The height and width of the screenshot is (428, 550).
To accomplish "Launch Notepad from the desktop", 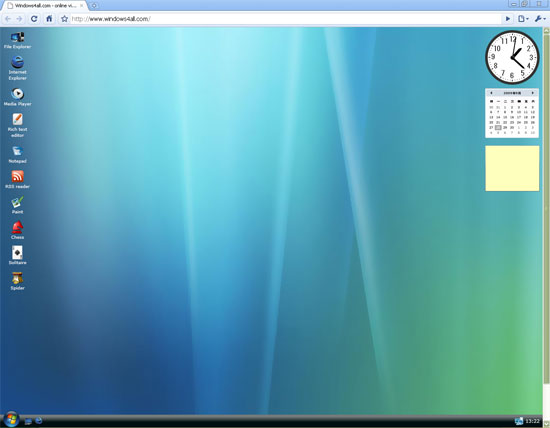I will [18, 154].
